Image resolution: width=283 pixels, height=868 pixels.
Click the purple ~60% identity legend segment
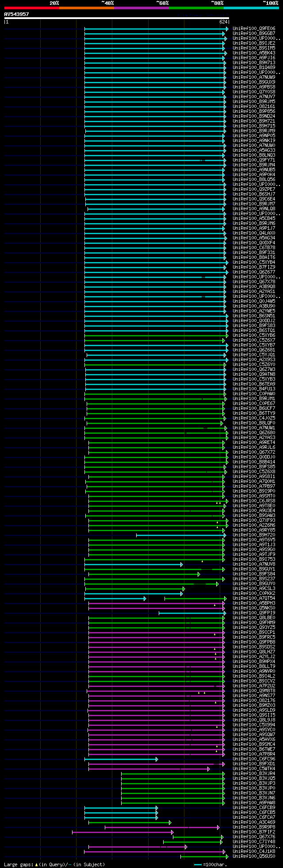[141, 8]
